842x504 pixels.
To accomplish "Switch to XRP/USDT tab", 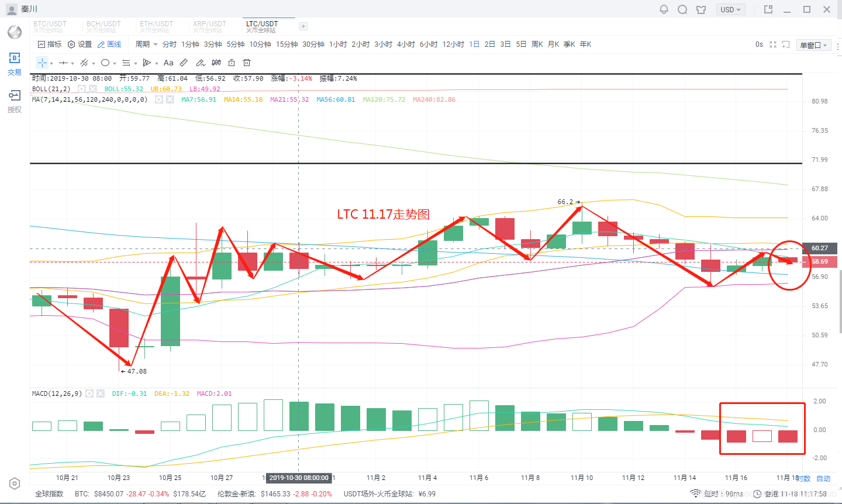I will (209, 26).
